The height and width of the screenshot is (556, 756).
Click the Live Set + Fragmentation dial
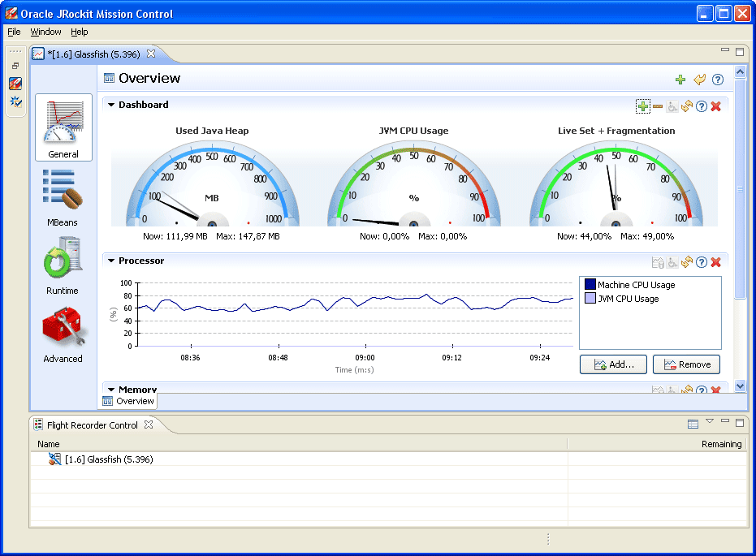pos(616,183)
